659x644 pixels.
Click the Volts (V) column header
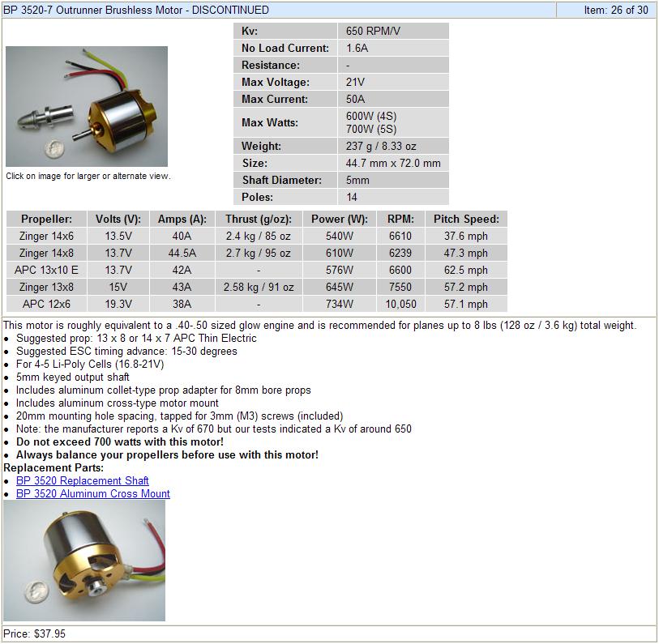(118, 220)
